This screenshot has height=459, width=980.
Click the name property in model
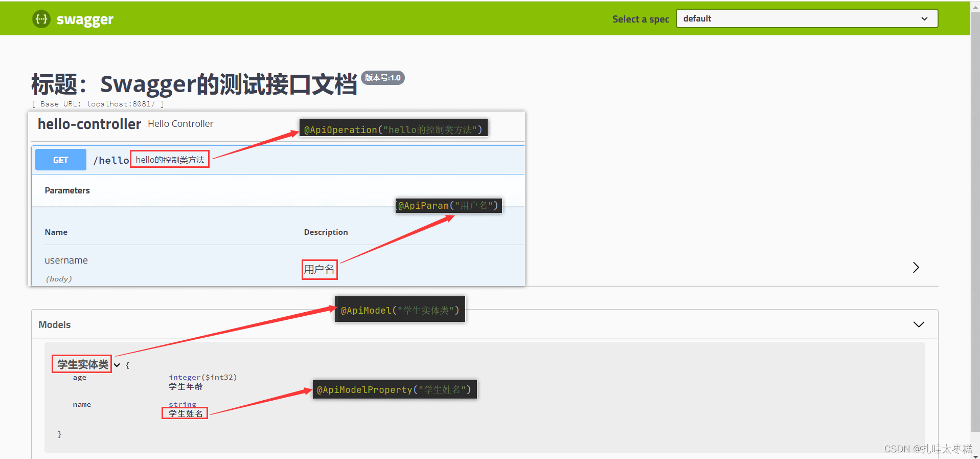point(82,404)
